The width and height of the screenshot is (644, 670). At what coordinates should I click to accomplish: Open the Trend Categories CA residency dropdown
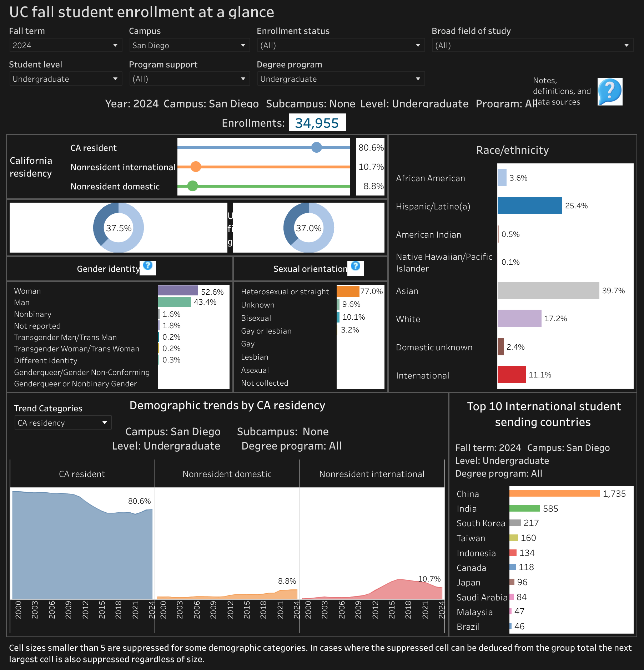pyautogui.click(x=63, y=423)
